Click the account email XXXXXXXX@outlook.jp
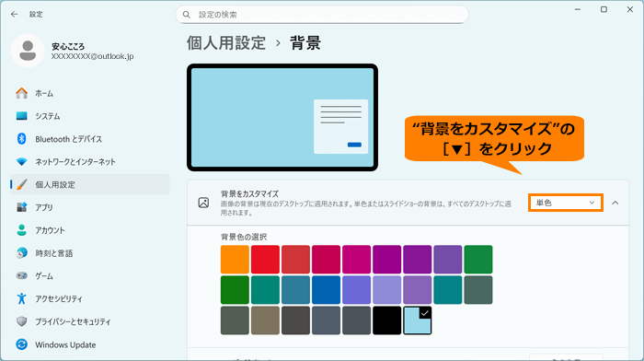Image resolution: width=644 pixels, height=361 pixels. 92,56
